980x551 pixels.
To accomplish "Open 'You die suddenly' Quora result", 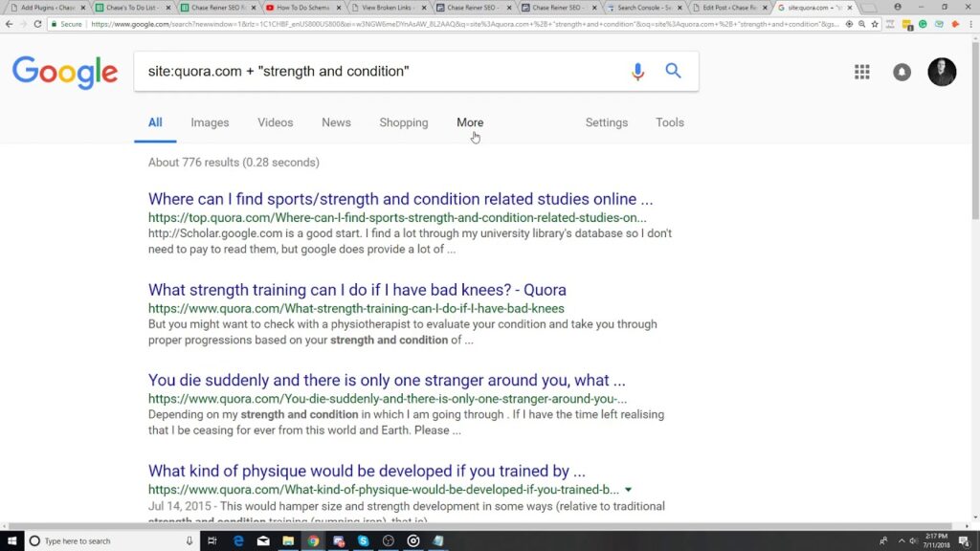I will pyautogui.click(x=387, y=381).
